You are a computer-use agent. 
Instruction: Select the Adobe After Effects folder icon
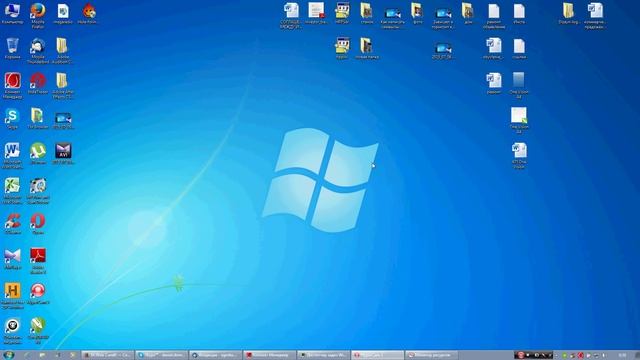click(x=62, y=81)
